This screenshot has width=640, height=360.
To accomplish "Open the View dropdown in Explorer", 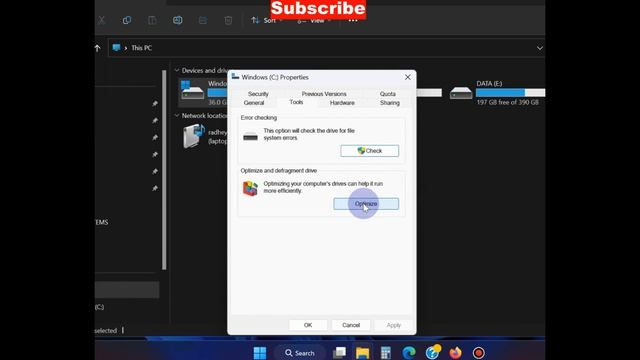I will coord(313,20).
